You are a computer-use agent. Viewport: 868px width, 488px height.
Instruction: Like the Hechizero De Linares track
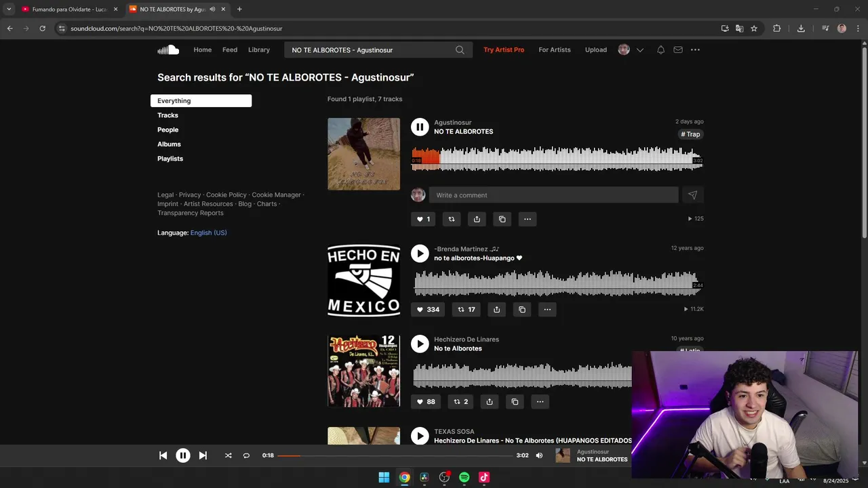(426, 401)
